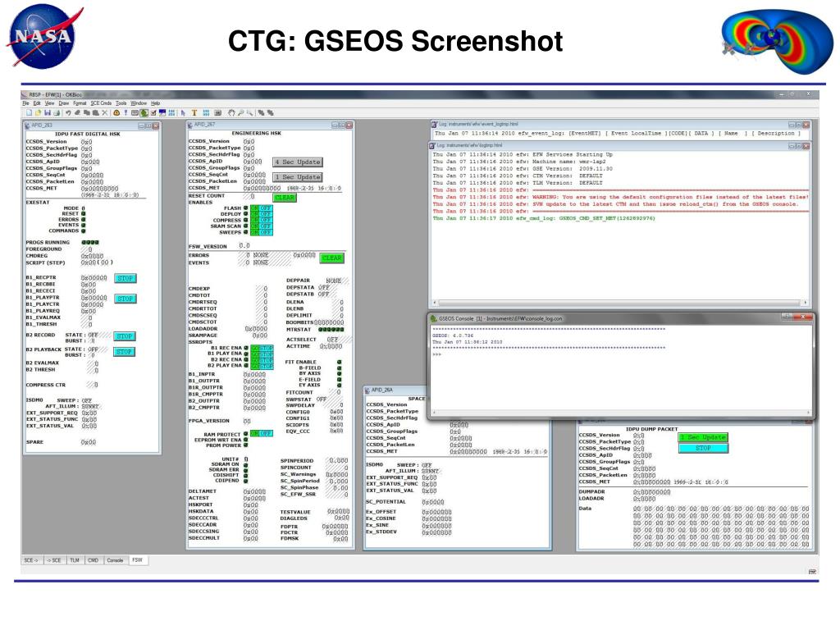Click the blue exclamation mark icon
The width and height of the screenshot is (840, 630).
pyautogui.click(x=126, y=113)
